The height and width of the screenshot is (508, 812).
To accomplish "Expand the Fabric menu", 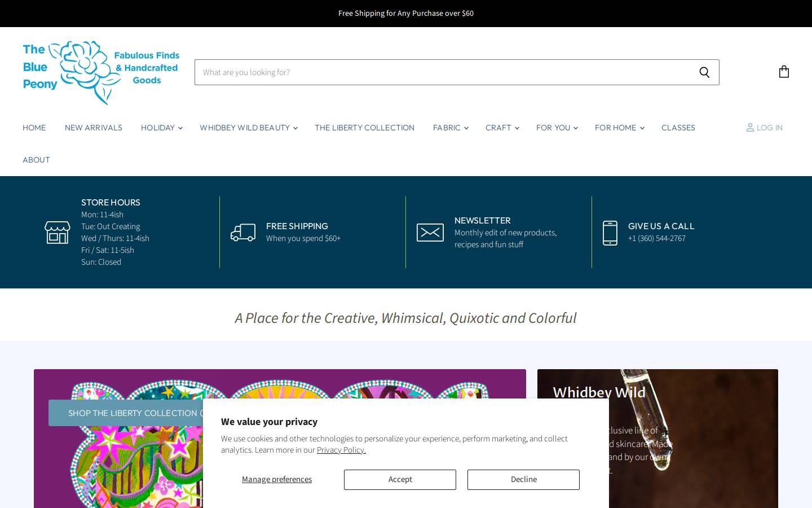I will [x=450, y=128].
